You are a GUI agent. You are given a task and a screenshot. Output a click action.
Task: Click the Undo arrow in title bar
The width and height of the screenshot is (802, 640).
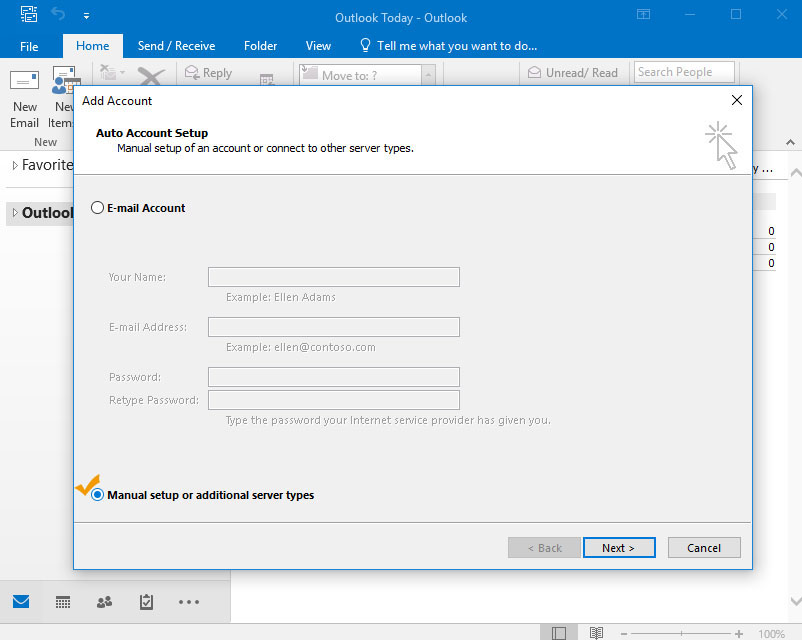tap(59, 14)
